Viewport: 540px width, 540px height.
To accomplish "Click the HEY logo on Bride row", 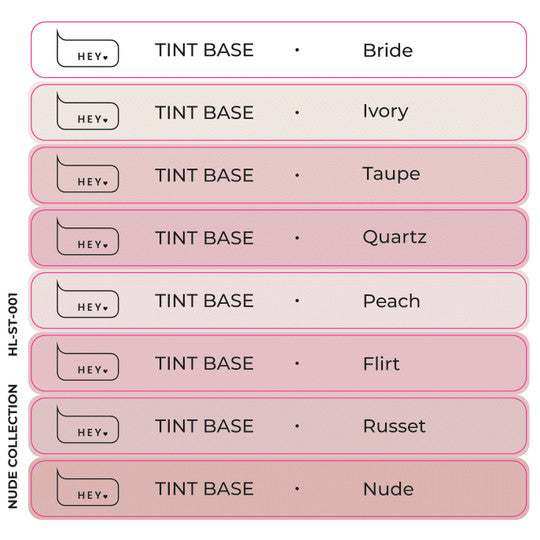I will pyautogui.click(x=88, y=49).
